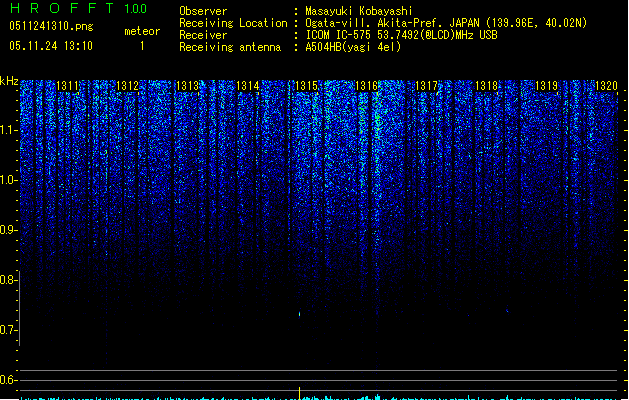Viewport: 629px width, 400px height.
Task: Click the 0.9 kHz axis label
Action: pyautogui.click(x=8, y=230)
